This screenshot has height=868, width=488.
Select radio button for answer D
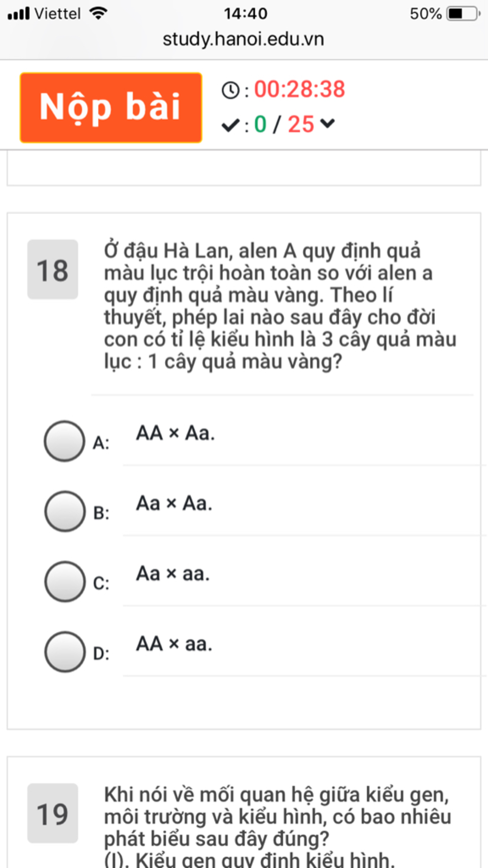[x=64, y=651]
